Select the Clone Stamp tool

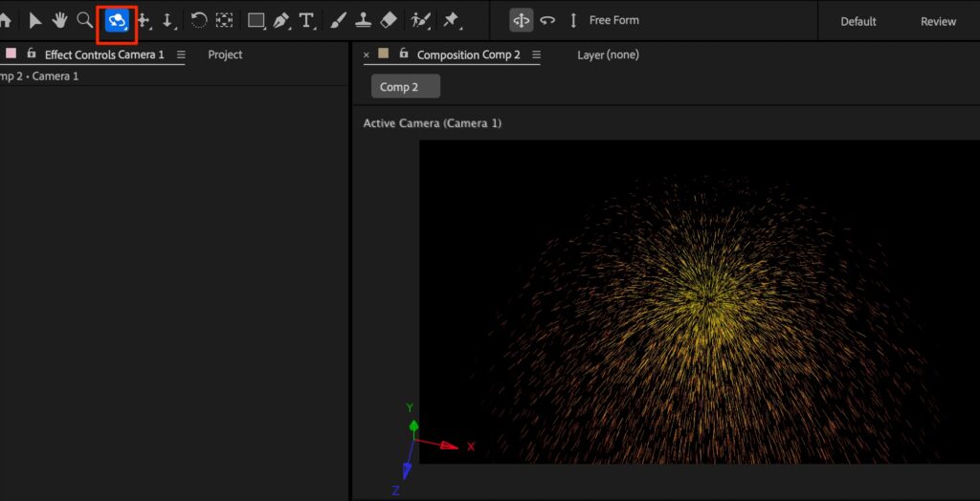click(364, 20)
